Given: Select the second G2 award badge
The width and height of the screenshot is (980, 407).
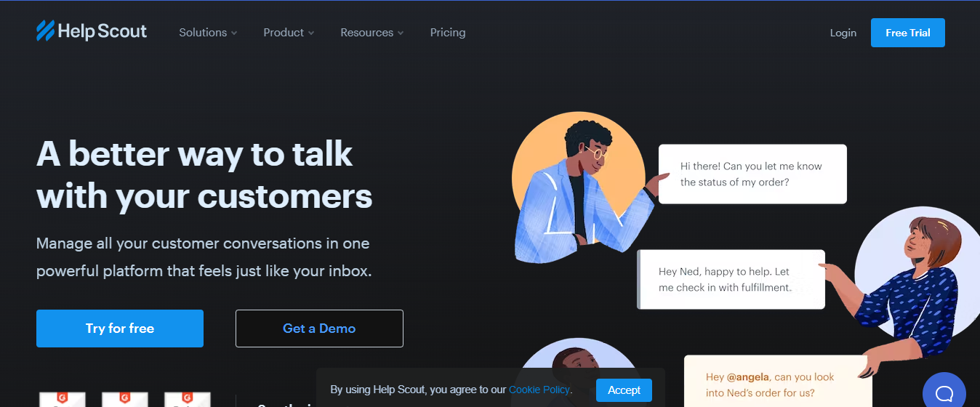Looking at the screenshot, I should (124, 399).
